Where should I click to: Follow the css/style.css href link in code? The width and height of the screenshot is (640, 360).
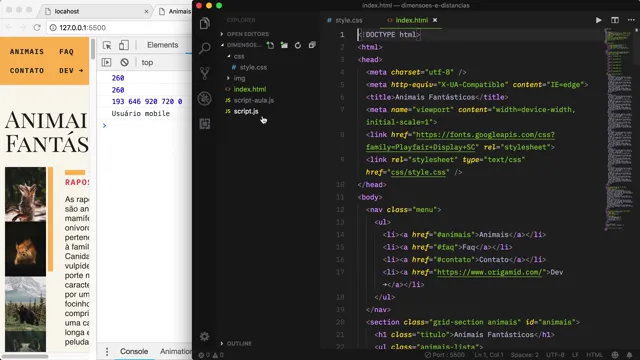pyautogui.click(x=418, y=172)
